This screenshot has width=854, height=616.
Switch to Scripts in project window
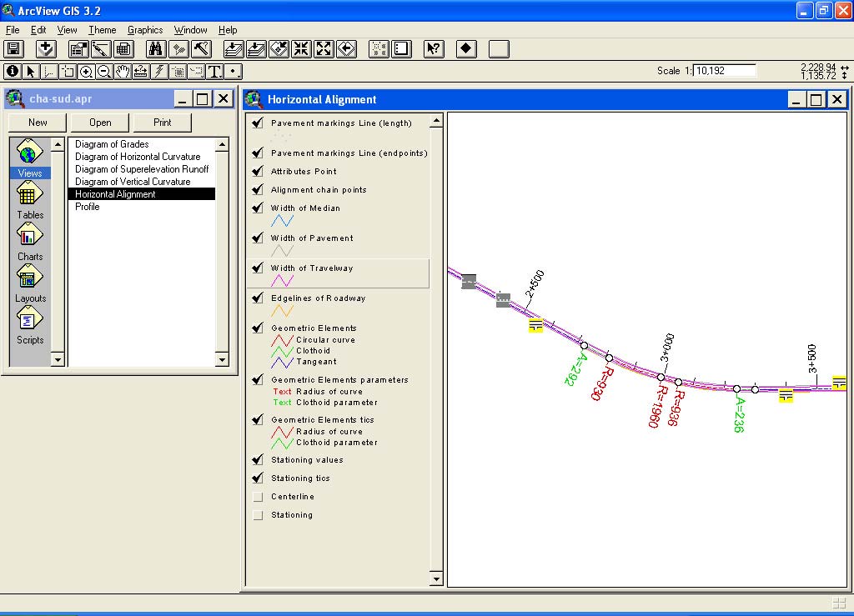pyautogui.click(x=30, y=325)
